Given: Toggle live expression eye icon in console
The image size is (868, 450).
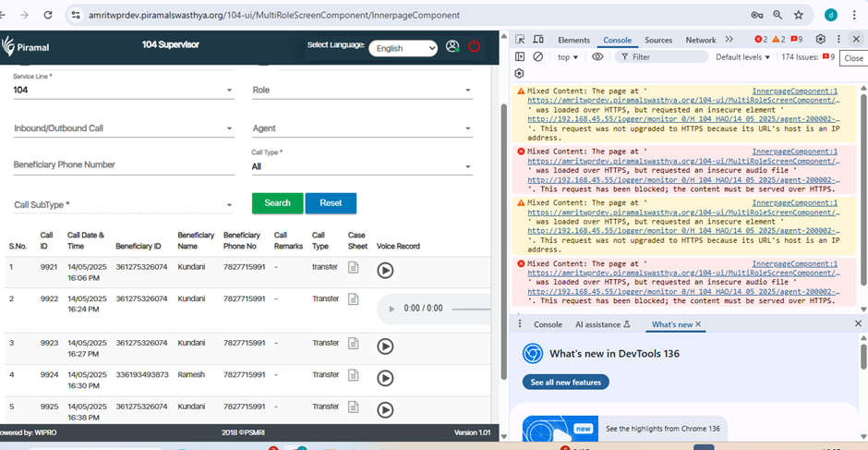Looking at the screenshot, I should 597,56.
